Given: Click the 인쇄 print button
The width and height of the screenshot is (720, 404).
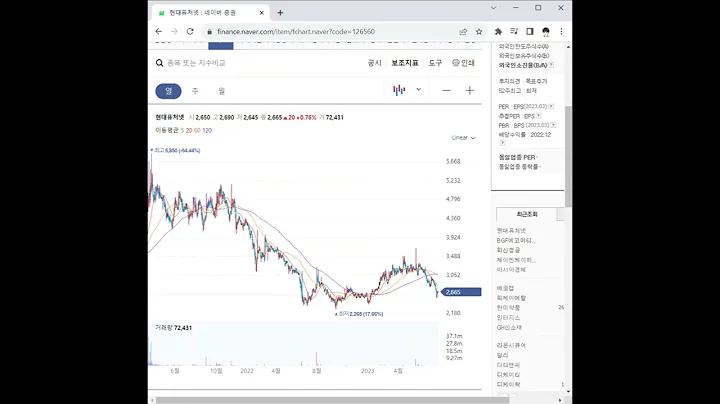Looking at the screenshot, I should 463,63.
